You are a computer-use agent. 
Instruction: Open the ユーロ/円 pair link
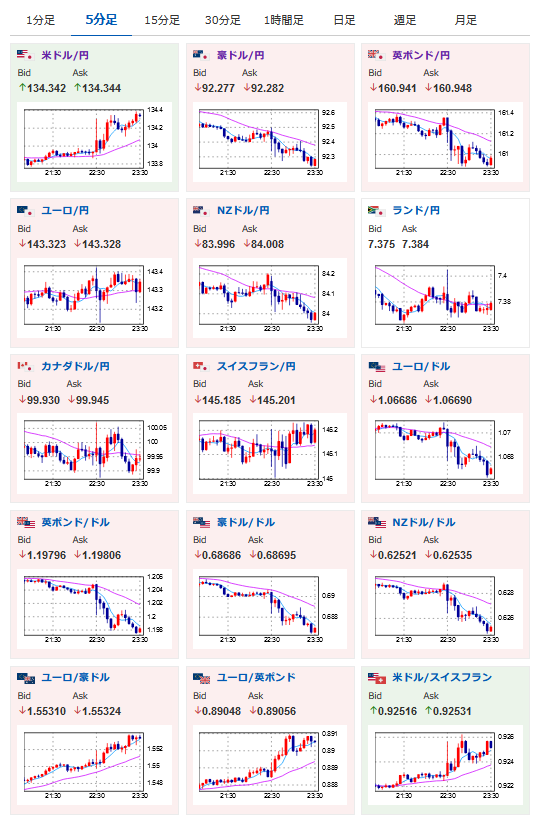coord(65,211)
